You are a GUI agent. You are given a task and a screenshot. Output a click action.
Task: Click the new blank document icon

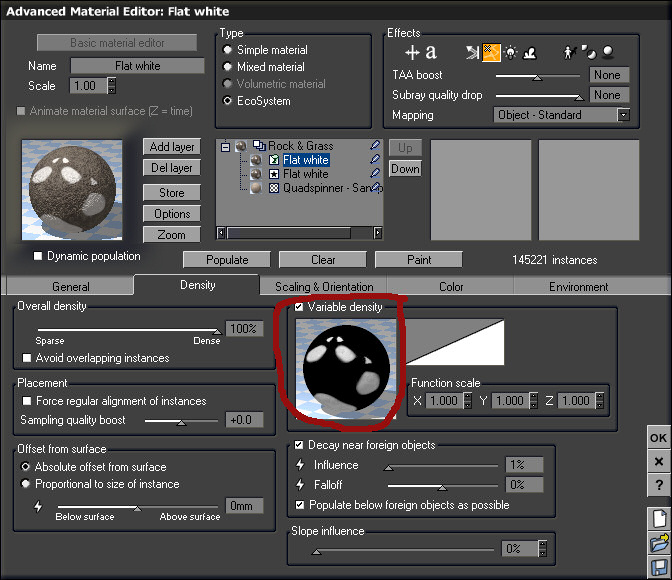tap(659, 519)
